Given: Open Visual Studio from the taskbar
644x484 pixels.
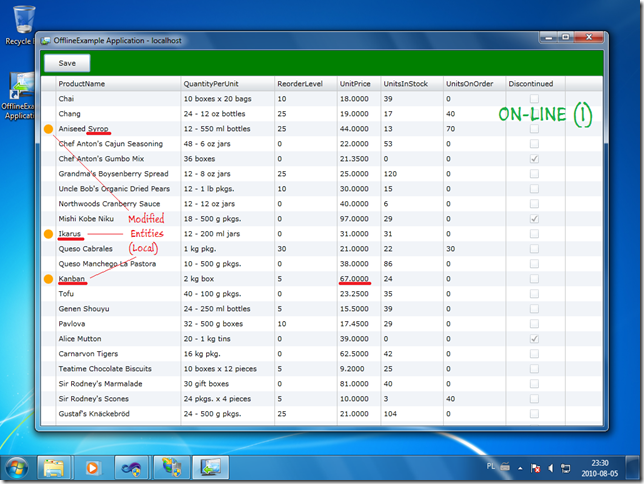Looking at the screenshot, I should (x=131, y=468).
